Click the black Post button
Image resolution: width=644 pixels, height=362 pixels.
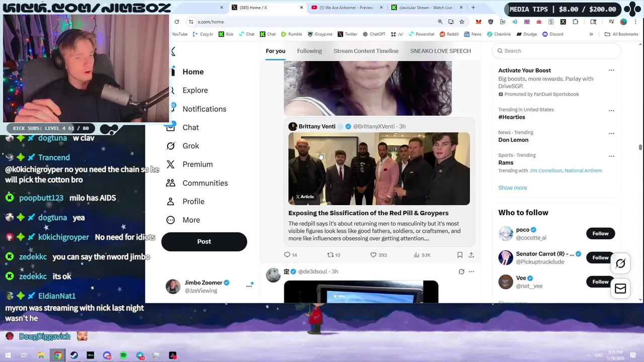pos(204,241)
